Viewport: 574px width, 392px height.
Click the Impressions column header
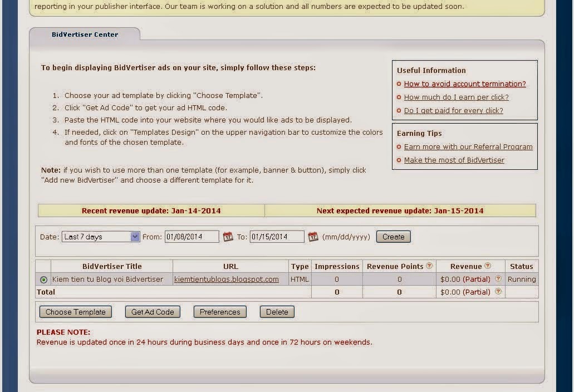tap(337, 267)
